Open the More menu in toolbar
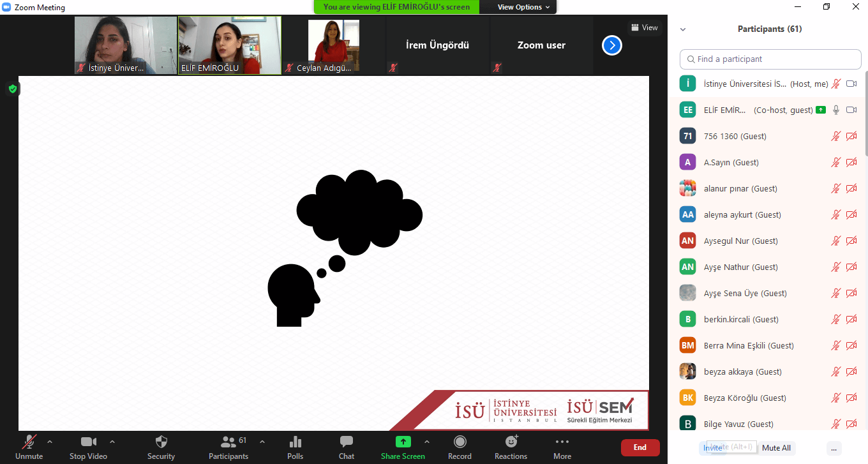Viewport: 868px width, 464px height. pos(562,442)
